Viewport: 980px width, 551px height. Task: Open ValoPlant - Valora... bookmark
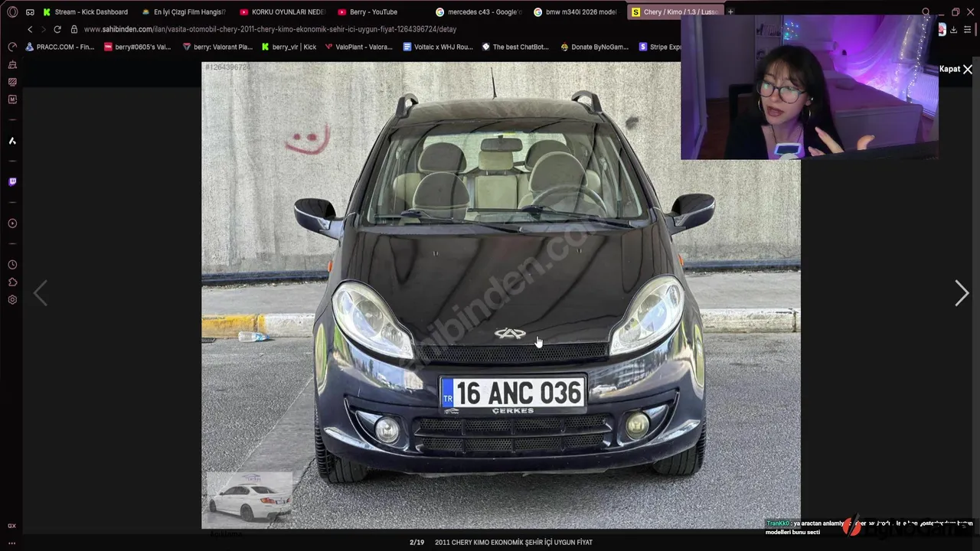point(358,47)
